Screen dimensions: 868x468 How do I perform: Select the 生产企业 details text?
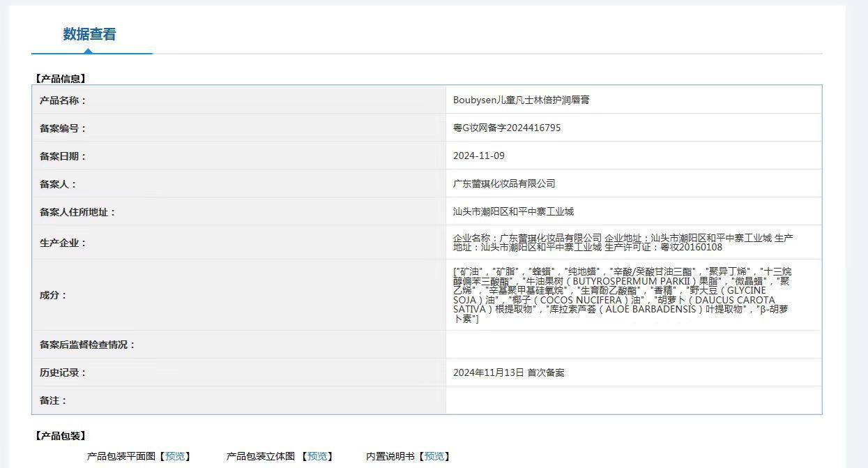[x=623, y=243]
